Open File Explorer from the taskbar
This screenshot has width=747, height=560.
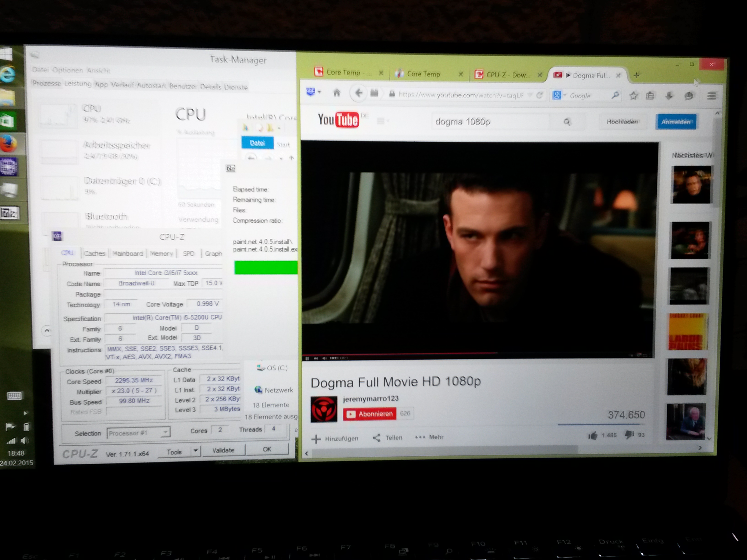[x=7, y=98]
